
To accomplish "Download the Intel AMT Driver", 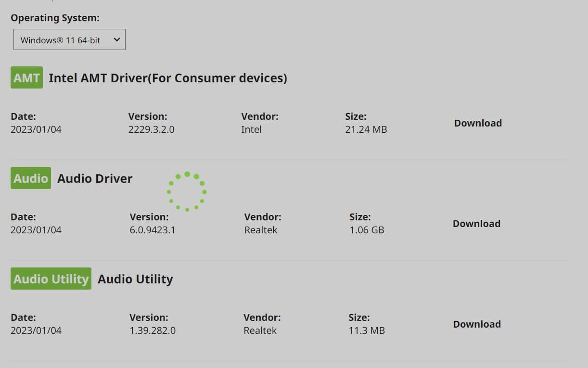I will (478, 123).
